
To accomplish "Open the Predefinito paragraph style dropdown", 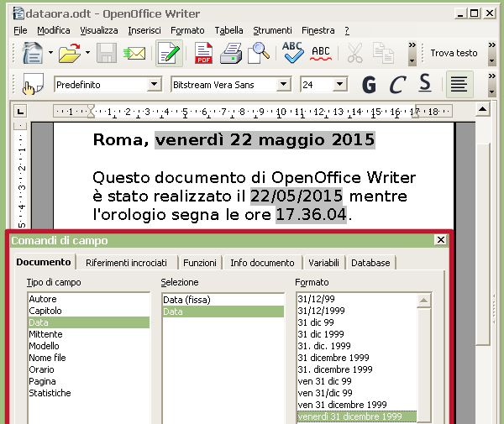I will 155,84.
